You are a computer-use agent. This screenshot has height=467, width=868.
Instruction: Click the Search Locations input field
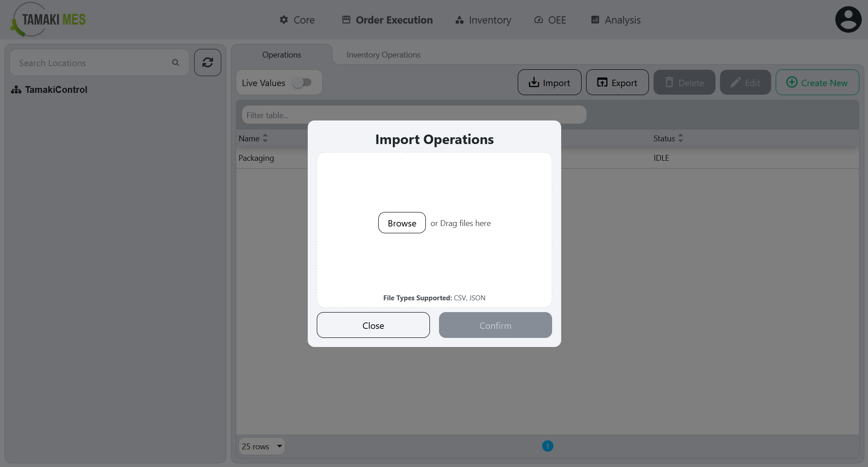point(91,63)
